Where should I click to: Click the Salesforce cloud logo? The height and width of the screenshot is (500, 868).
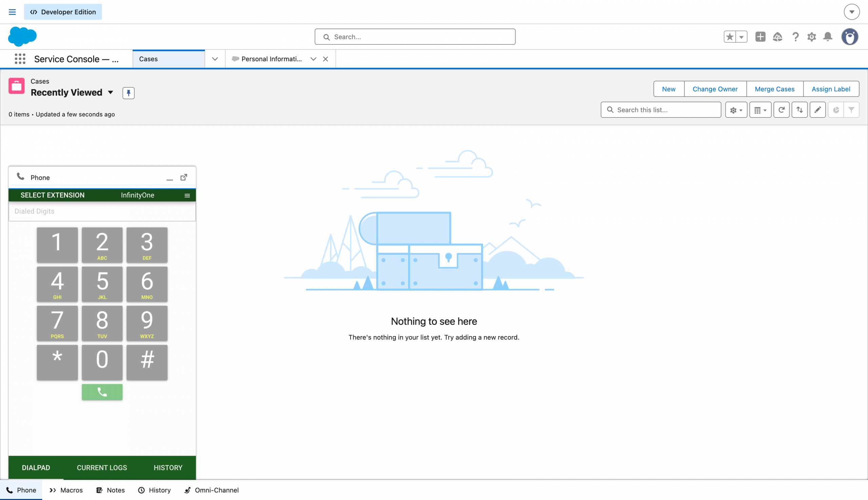pyautogui.click(x=22, y=36)
